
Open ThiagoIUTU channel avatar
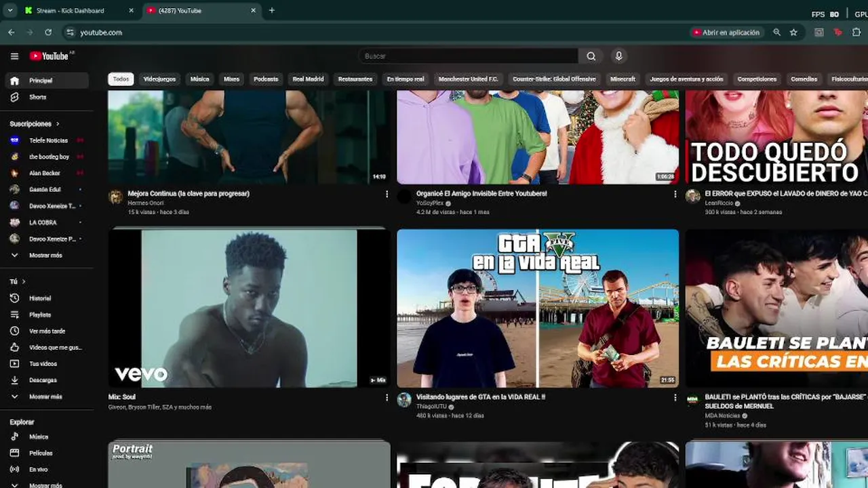coord(404,400)
